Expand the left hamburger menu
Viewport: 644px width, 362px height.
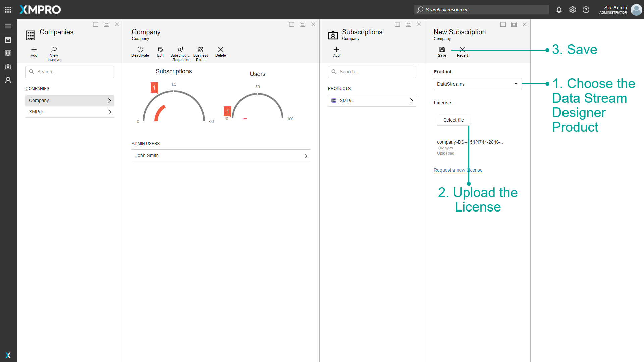8,26
